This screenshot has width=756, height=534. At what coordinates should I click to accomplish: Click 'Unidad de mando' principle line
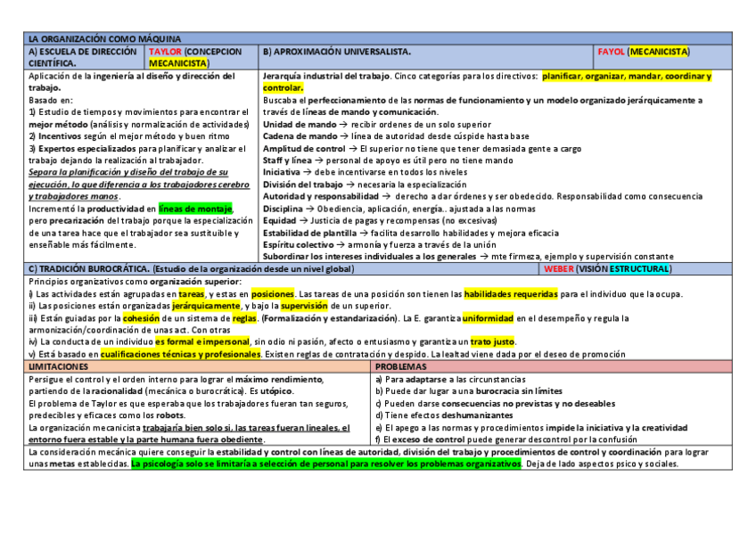point(300,124)
